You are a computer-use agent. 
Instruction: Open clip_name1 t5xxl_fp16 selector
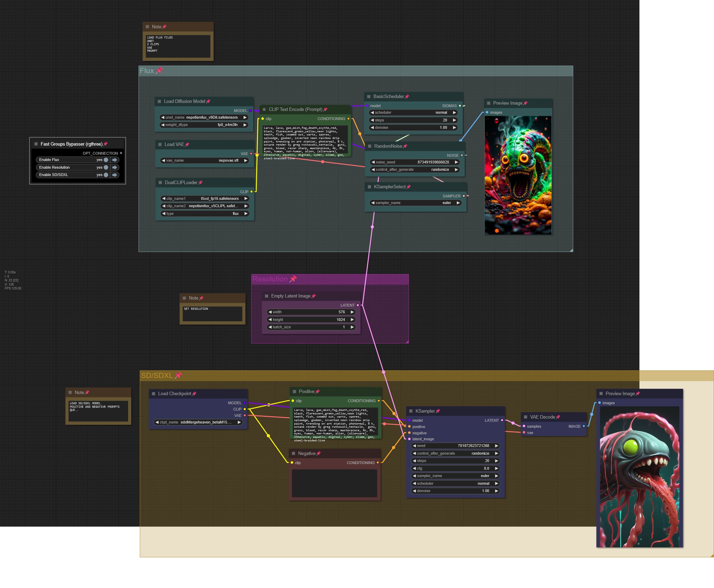(x=205, y=199)
